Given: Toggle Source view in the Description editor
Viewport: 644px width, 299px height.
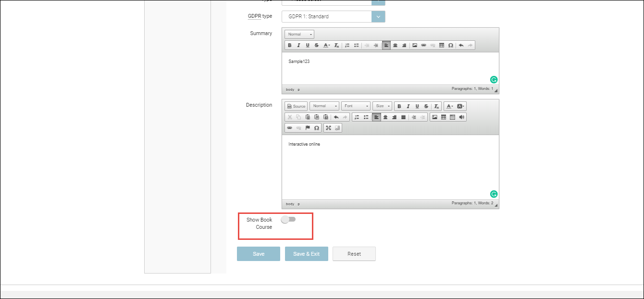Looking at the screenshot, I should click(296, 106).
